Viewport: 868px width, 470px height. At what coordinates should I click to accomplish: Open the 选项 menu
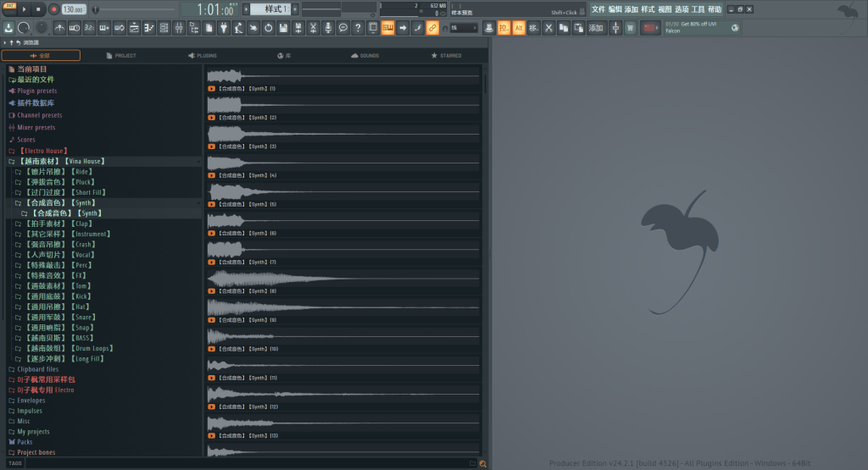tap(682, 9)
